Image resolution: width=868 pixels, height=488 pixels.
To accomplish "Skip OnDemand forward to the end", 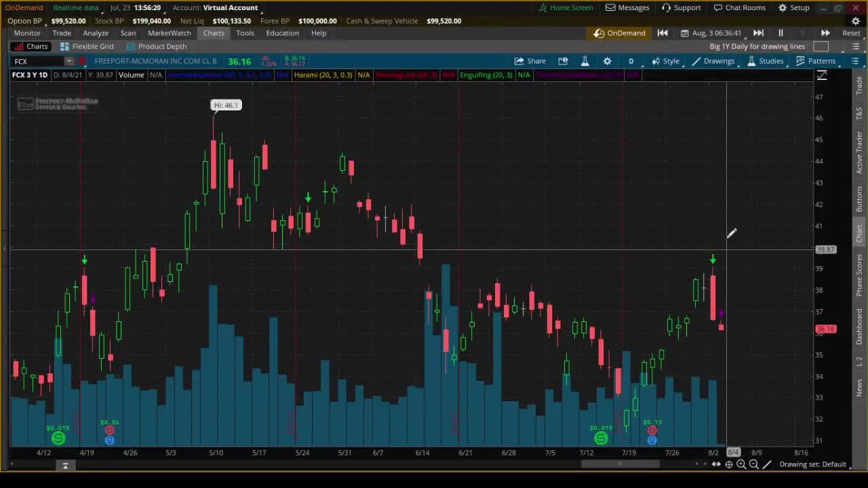I will [x=758, y=33].
